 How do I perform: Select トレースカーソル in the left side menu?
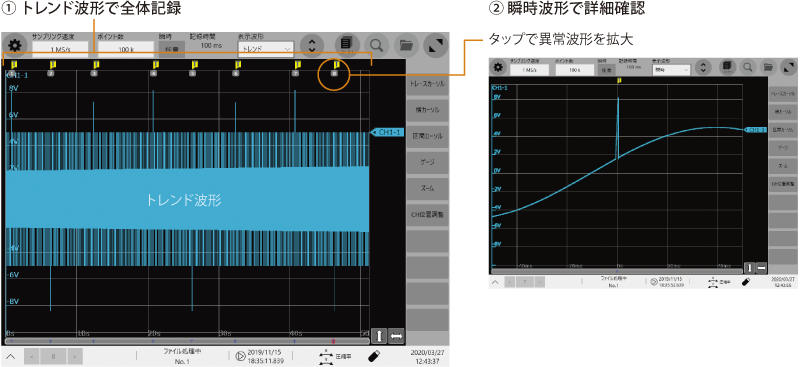pos(427,84)
